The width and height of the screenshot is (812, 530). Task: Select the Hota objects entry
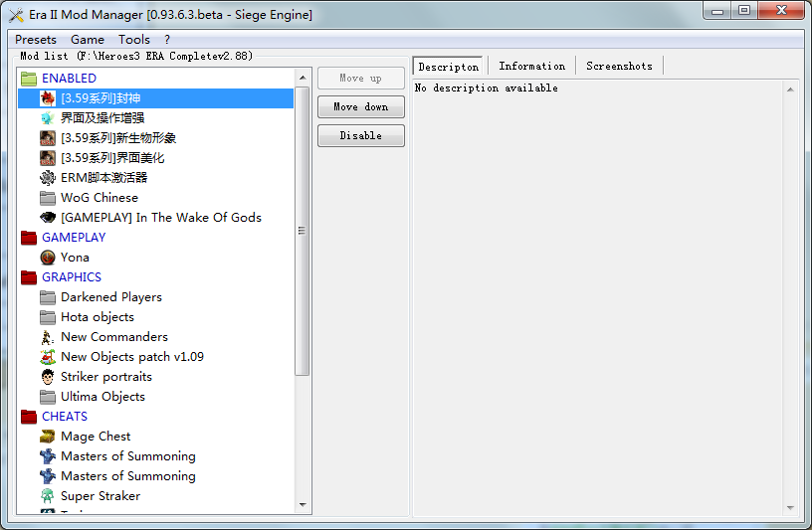(x=98, y=317)
